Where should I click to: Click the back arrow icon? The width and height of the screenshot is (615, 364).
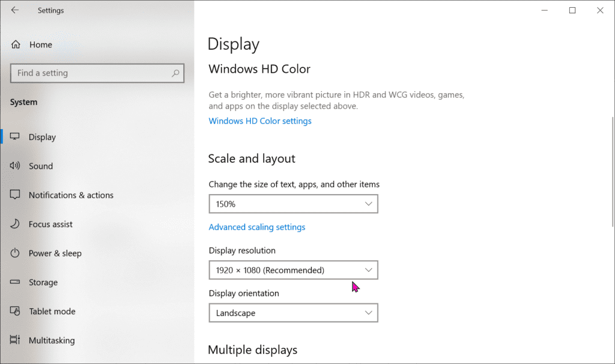(14, 10)
